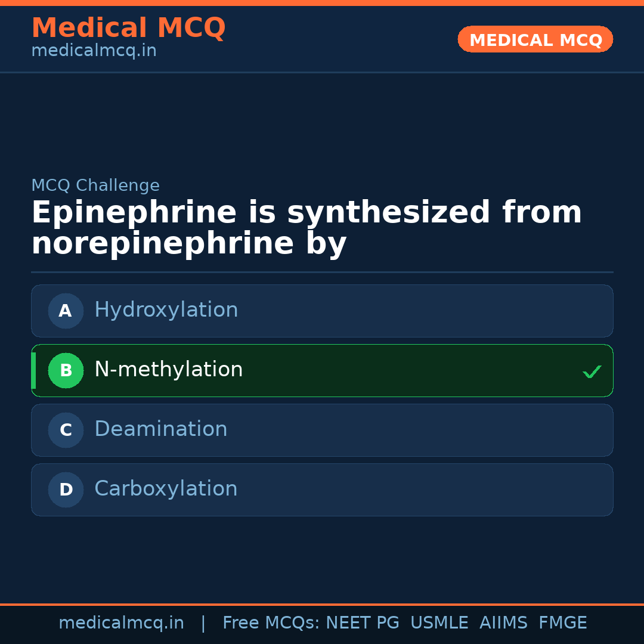Screen dimensions: 644x644
Task: Click the MCQ Challenge label
Action: click(95, 185)
